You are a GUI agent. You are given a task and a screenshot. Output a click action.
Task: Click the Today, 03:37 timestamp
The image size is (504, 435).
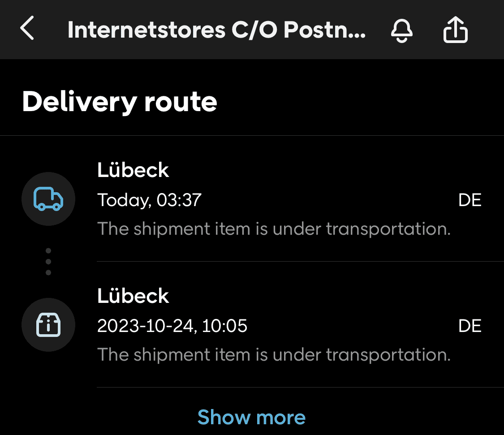click(150, 200)
